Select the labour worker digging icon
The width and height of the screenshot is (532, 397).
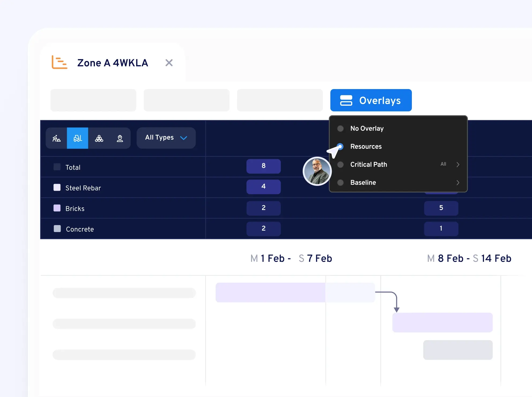(56, 138)
